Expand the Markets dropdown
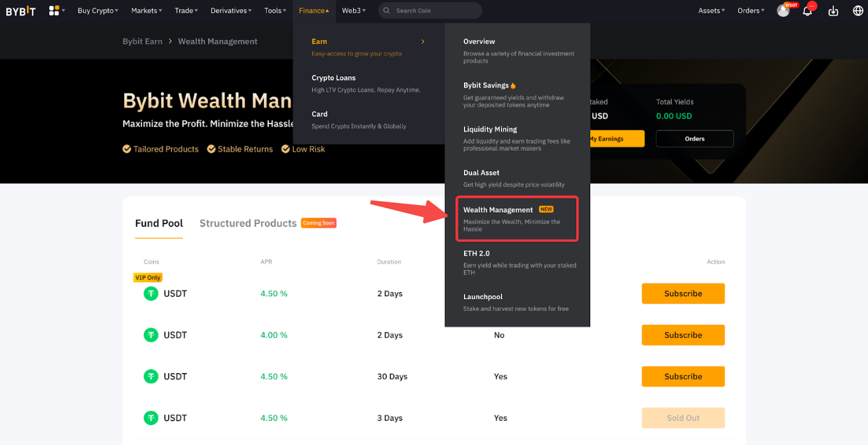 [147, 11]
